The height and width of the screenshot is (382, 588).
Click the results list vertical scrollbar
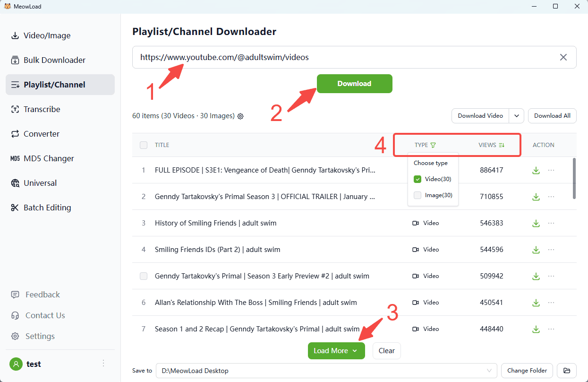[574, 178]
